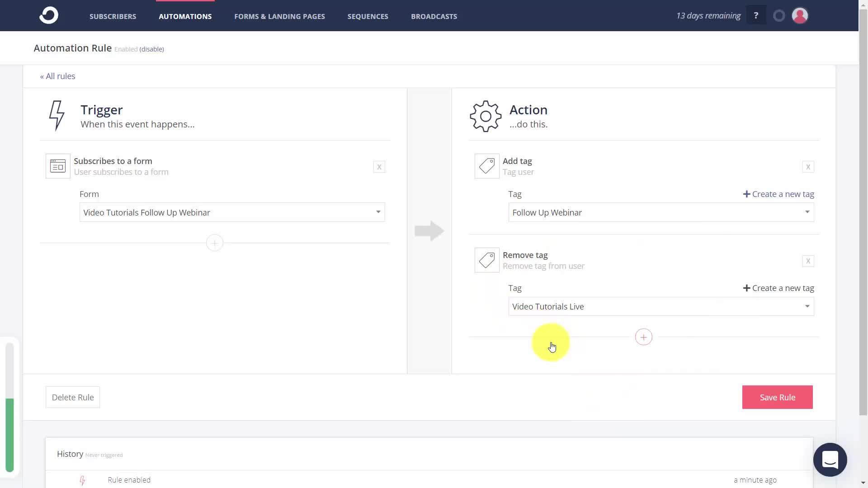Expand the Form dropdown selector
Screen dimensions: 868x488
click(x=232, y=212)
